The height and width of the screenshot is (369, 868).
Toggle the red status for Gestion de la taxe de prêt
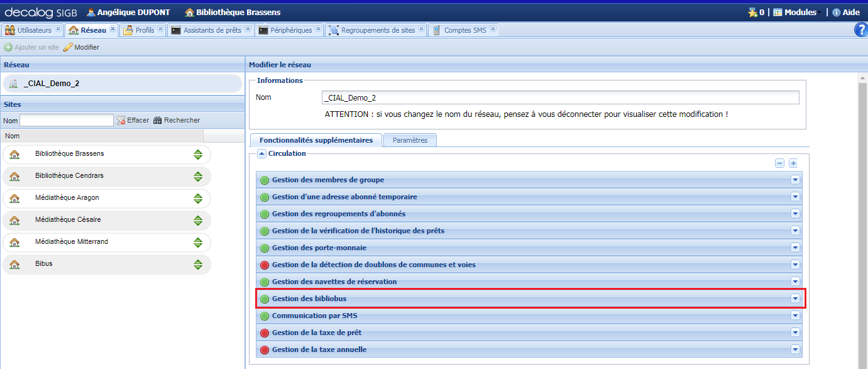click(x=264, y=333)
